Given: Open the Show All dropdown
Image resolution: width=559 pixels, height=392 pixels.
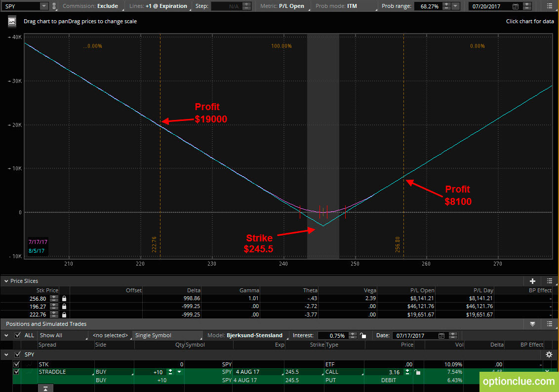Looking at the screenshot, I should tap(63, 335).
